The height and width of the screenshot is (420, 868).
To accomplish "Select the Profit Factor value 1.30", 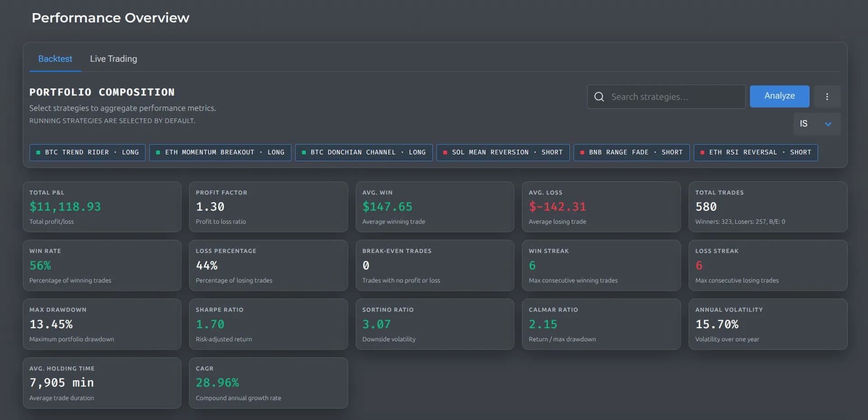I will point(210,207).
